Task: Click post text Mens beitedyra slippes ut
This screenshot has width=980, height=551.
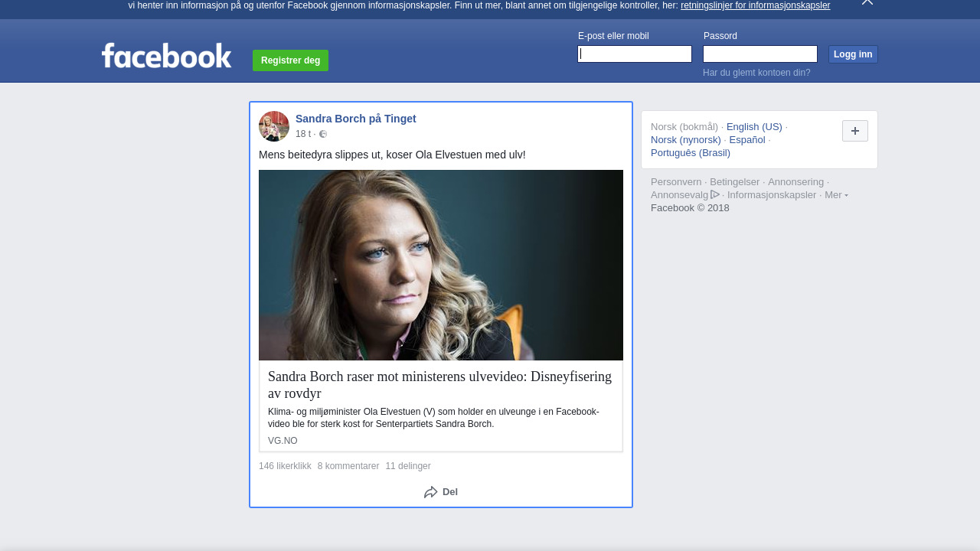Action: (392, 155)
